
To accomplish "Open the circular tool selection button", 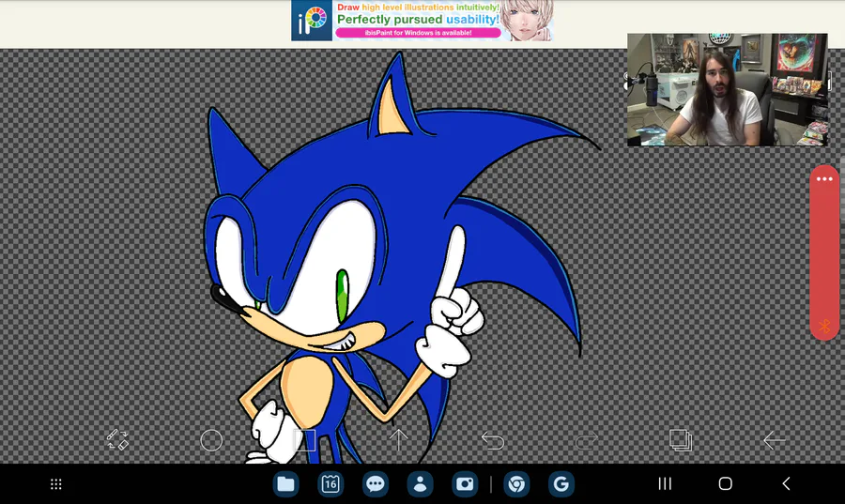I will pyautogui.click(x=211, y=440).
